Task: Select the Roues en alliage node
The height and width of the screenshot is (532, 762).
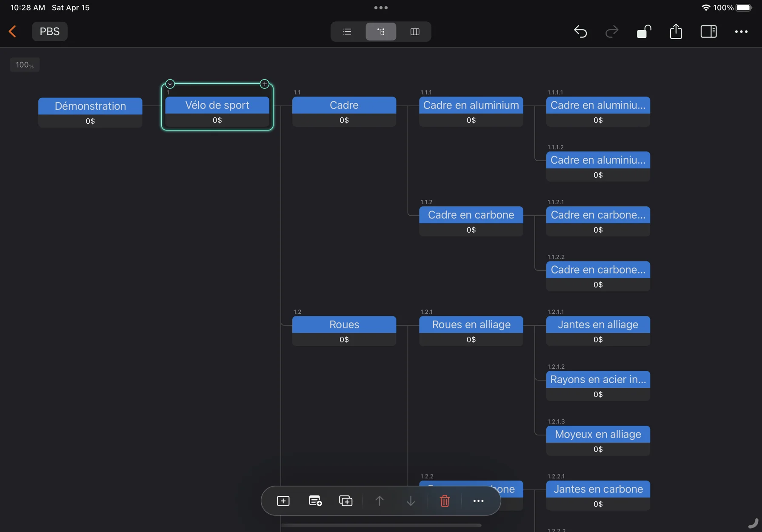Action: (x=471, y=325)
